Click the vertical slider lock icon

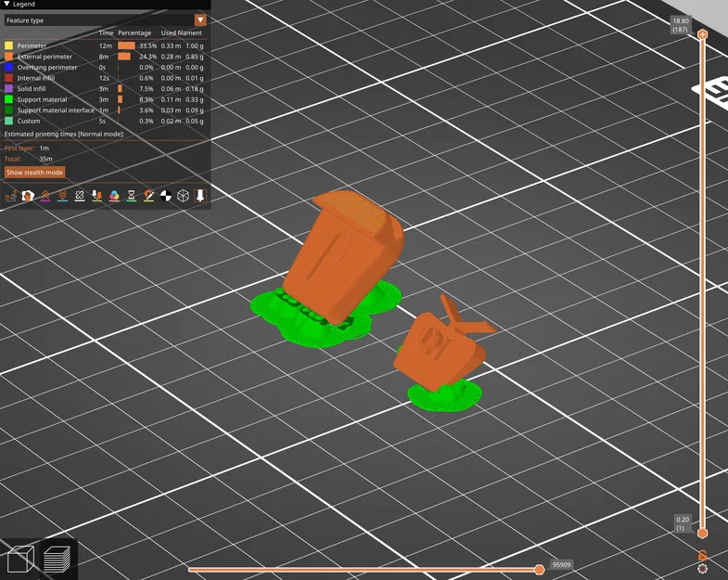702,555
